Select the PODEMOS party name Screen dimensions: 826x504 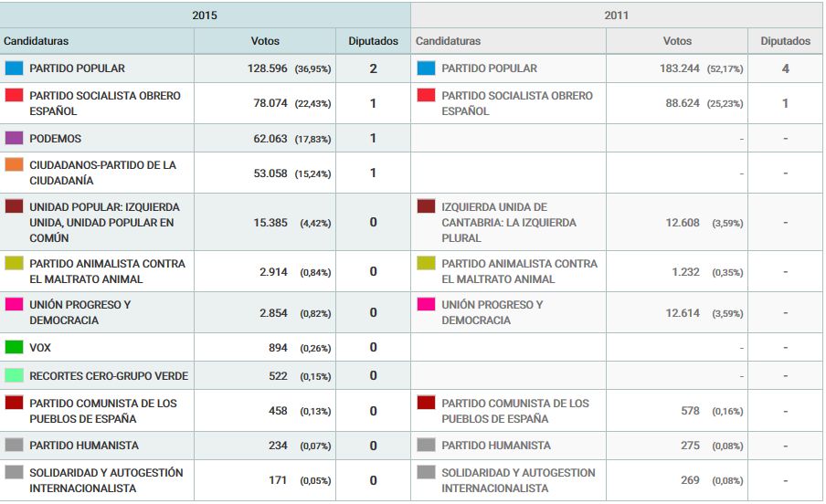pyautogui.click(x=56, y=139)
